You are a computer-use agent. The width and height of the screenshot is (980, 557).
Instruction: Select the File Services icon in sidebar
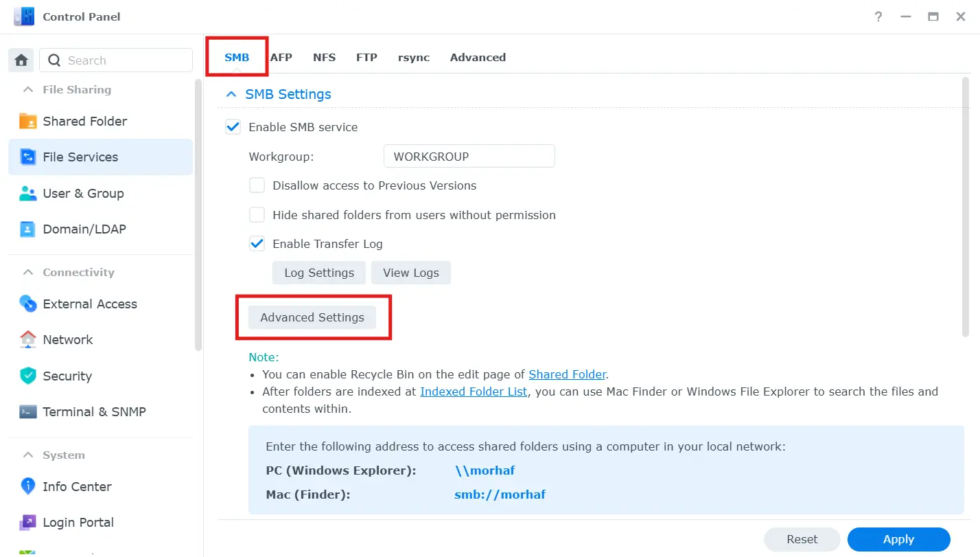pos(27,157)
